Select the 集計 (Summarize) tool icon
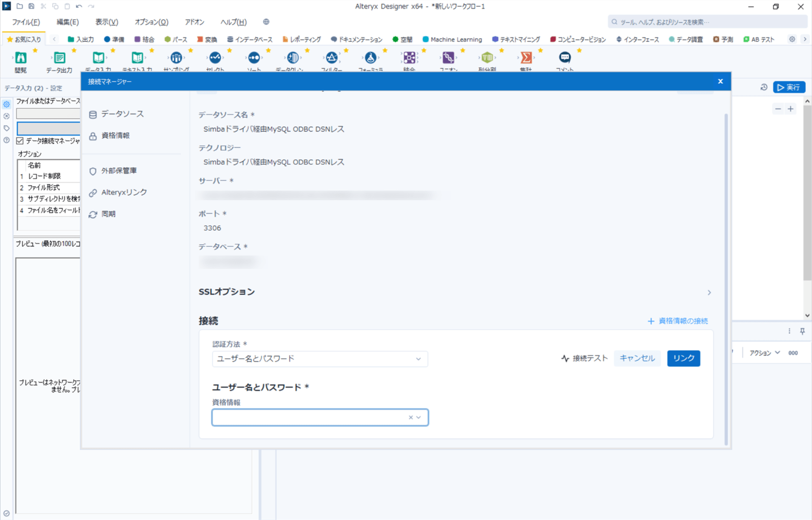812x520 pixels. 526,58
